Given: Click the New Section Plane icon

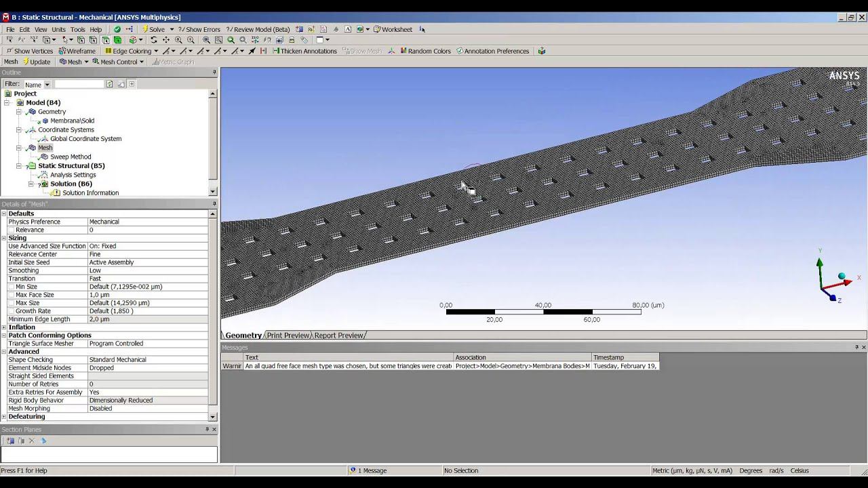Looking at the screenshot, I should (x=10, y=441).
